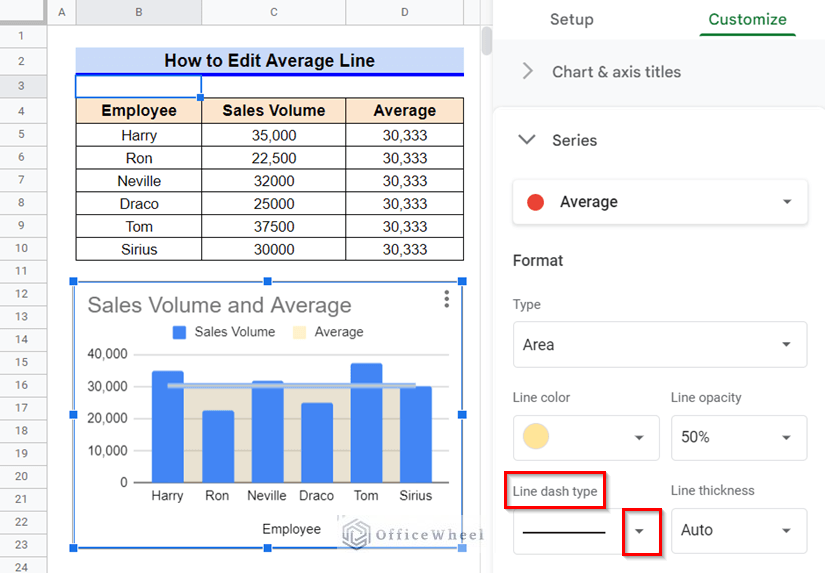
Task: Open the Line opacity 50% dropdown
Action: (739, 437)
